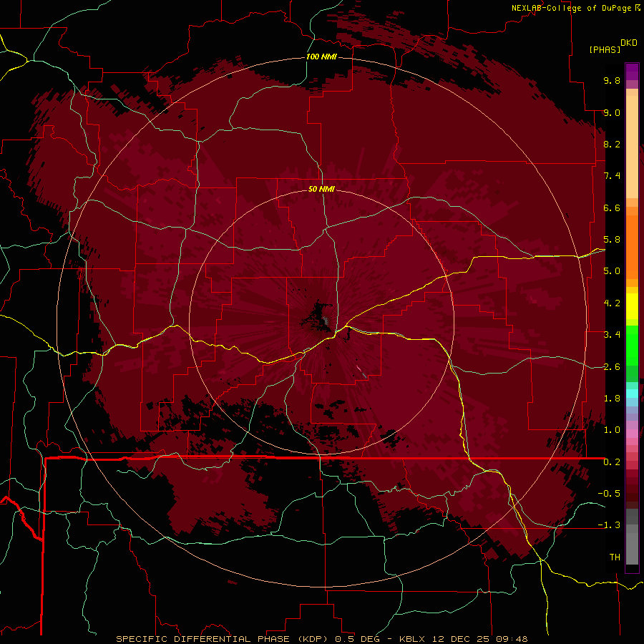This screenshot has height=644, width=644.
Task: Select the 8.2 scale value
Action: tap(612, 144)
